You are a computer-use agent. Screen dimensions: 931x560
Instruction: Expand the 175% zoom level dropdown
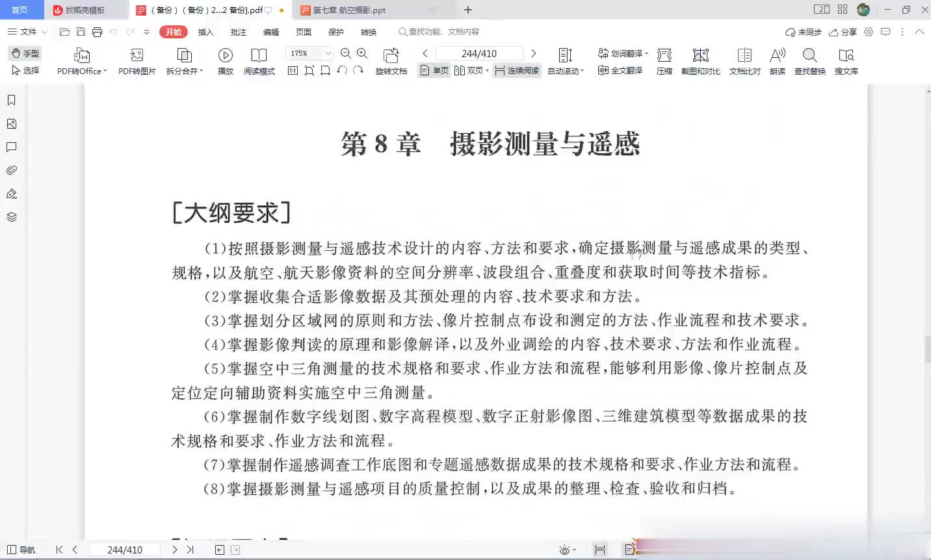[x=328, y=53]
